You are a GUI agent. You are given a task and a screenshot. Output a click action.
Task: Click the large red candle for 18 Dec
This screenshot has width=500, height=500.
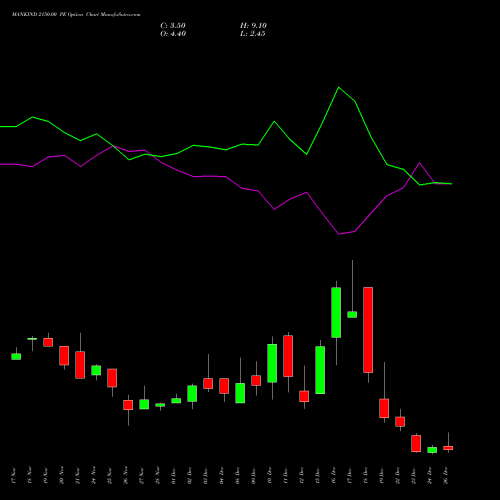coord(368,330)
